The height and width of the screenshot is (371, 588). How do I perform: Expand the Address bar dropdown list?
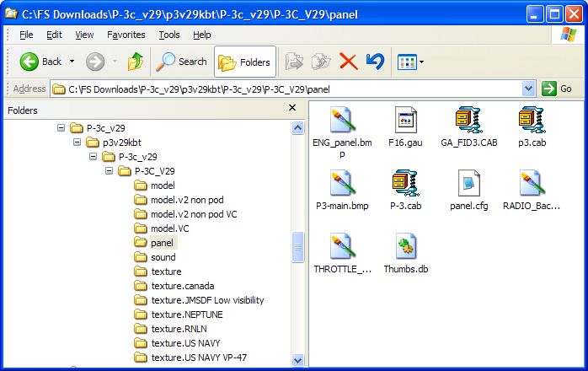pyautogui.click(x=528, y=89)
